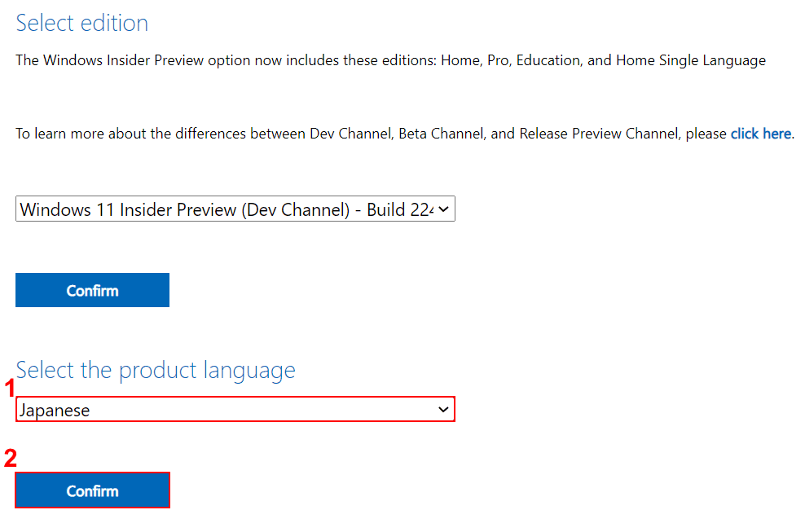Click the red number 1 annotation
This screenshot has height=532, width=805.
pyautogui.click(x=10, y=389)
